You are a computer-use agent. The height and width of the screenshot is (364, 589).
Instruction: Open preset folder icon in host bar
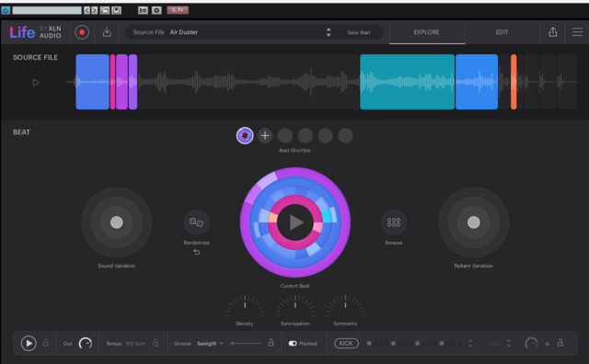[105, 10]
